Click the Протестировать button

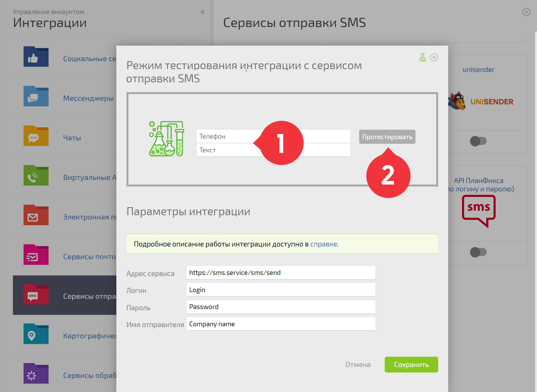point(387,137)
